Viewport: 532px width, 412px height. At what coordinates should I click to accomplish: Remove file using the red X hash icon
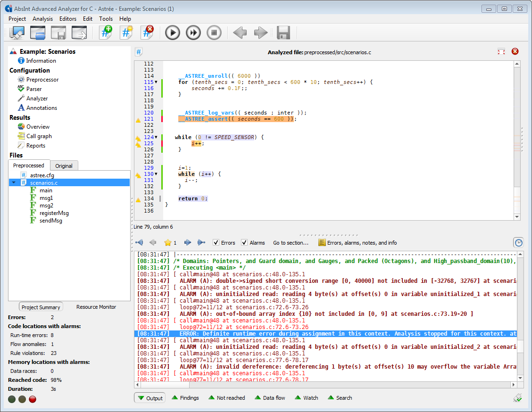click(147, 33)
